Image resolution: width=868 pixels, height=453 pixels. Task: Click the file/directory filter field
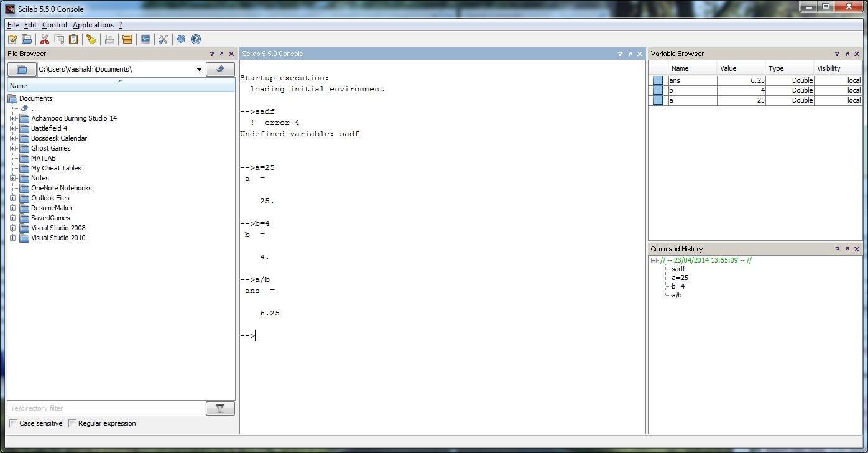click(x=106, y=408)
